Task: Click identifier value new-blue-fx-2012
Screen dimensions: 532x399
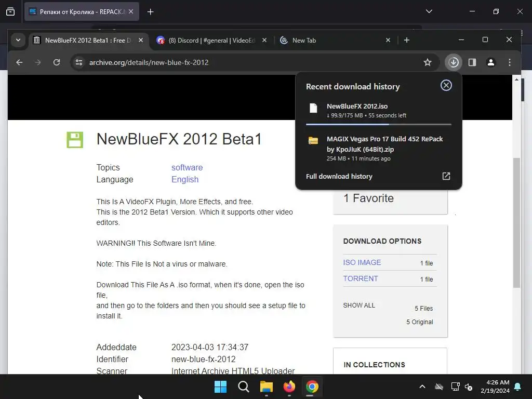Action: (203, 359)
